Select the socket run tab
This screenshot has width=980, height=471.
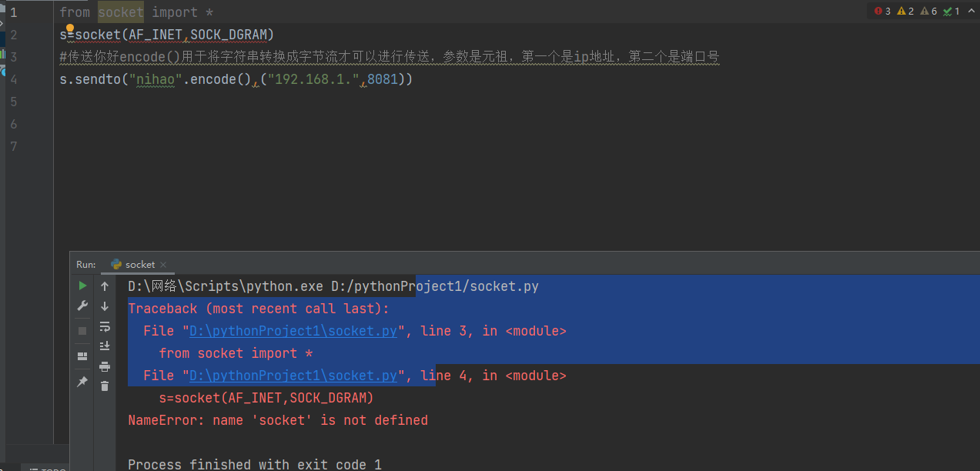pos(133,264)
